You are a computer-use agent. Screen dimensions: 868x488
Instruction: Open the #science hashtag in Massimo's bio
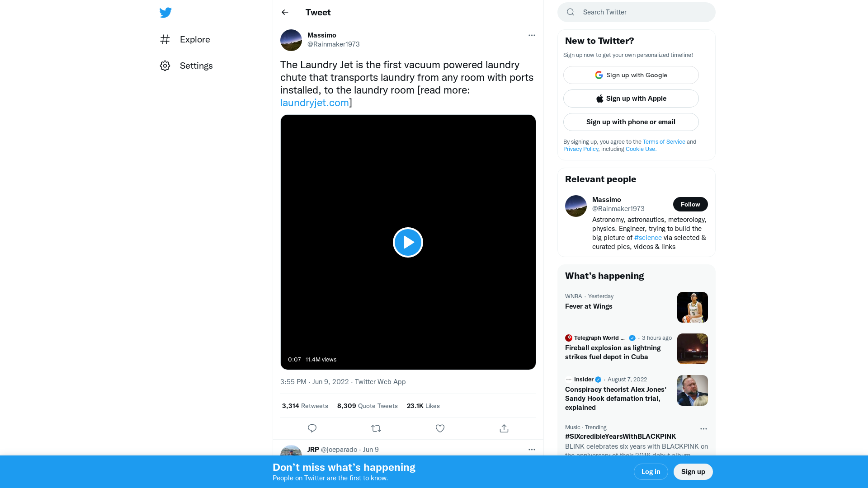pos(648,237)
